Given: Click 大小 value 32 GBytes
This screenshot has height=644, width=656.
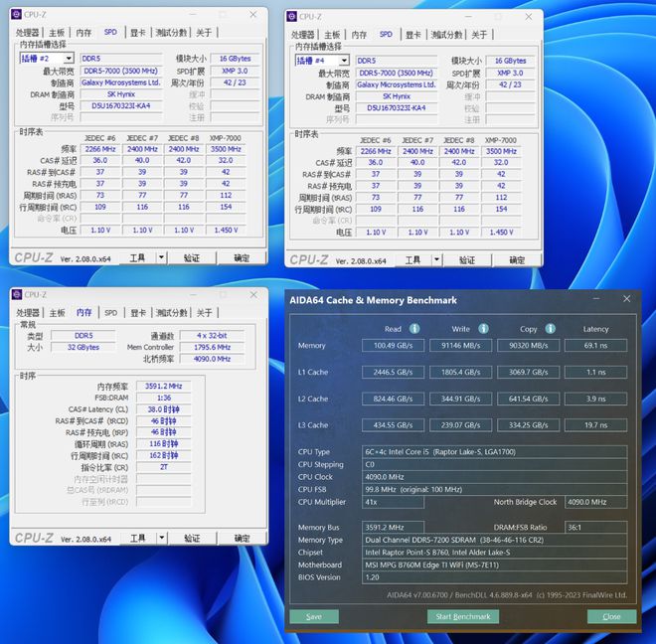Looking at the screenshot, I should [83, 347].
